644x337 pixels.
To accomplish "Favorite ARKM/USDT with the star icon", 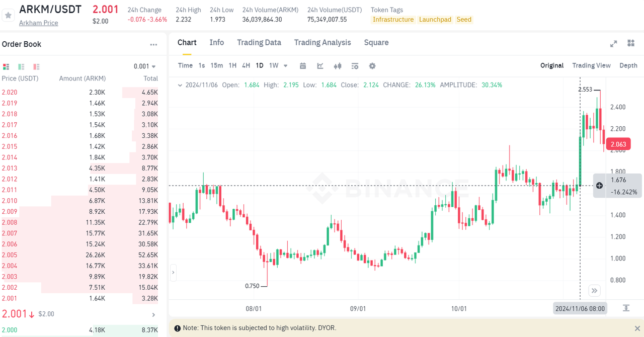I will point(8,16).
